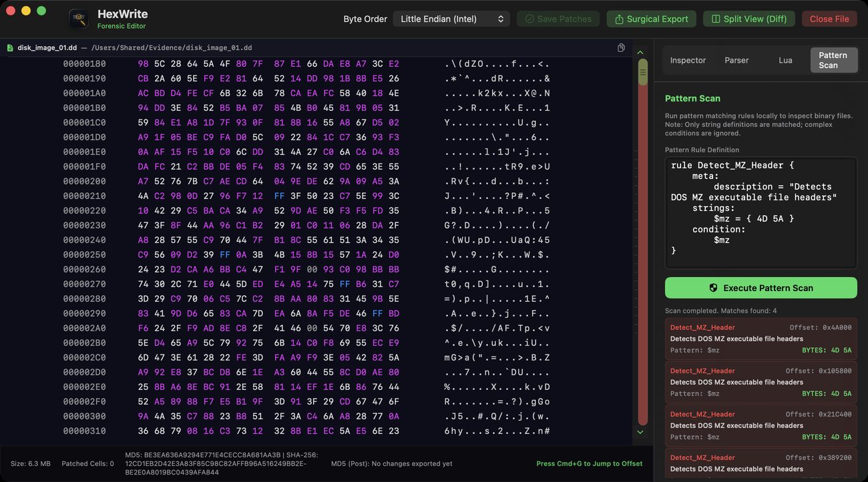Click the Close File button
Screen dimensions: 868x482
point(829,19)
